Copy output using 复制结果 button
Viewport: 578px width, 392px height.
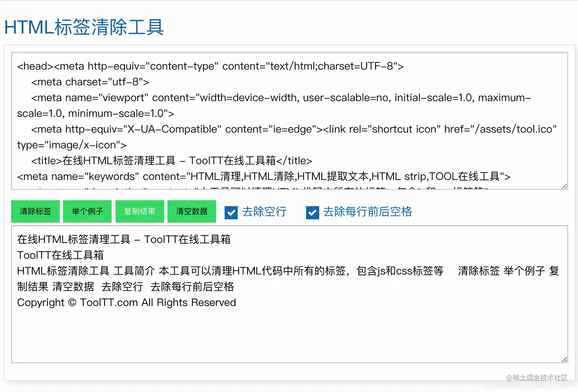(140, 211)
